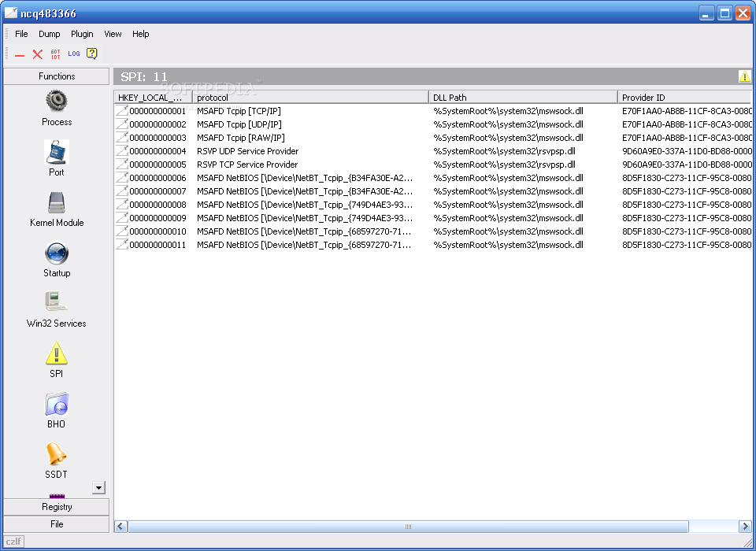Expand the Functions list down arrow
This screenshot has height=551, width=756.
[98, 487]
